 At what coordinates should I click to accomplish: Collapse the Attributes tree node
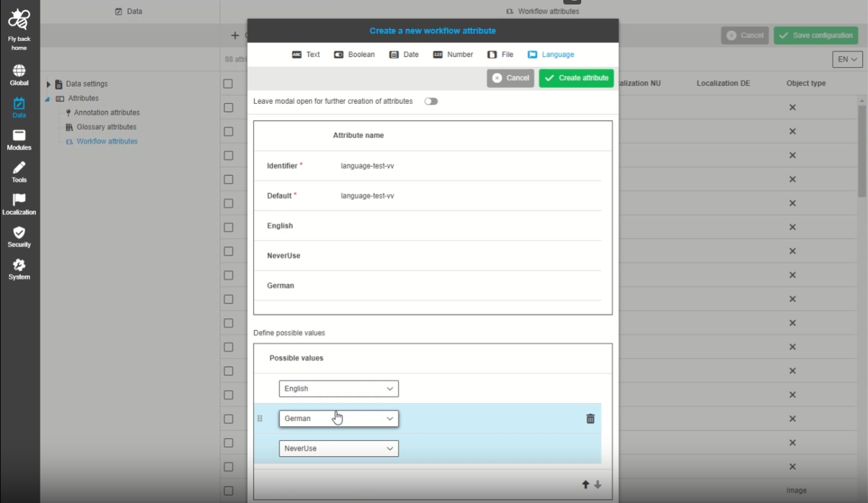tap(47, 99)
